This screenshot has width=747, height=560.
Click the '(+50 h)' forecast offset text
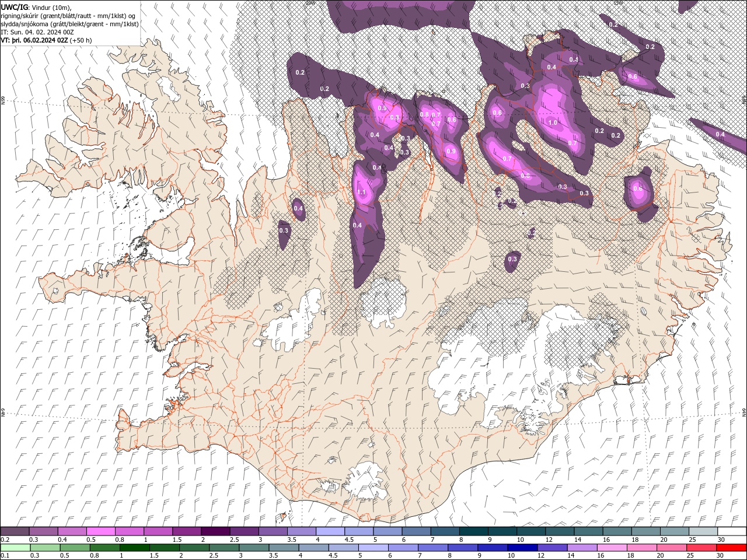click(x=81, y=40)
